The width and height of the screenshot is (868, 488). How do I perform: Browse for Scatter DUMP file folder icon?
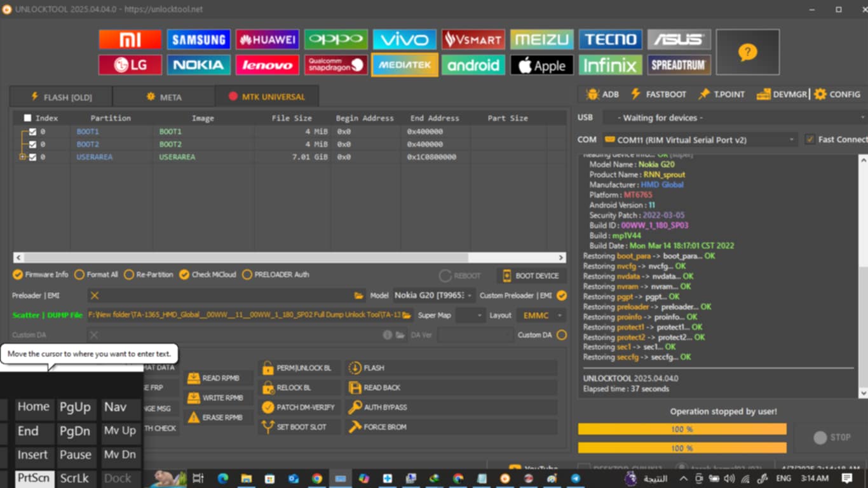point(407,315)
